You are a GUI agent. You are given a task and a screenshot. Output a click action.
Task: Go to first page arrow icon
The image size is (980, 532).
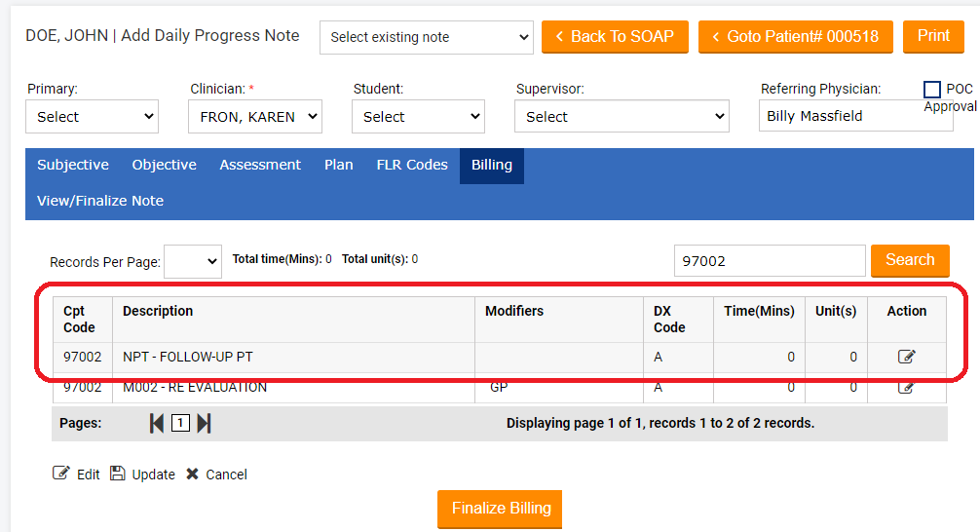[x=156, y=423]
